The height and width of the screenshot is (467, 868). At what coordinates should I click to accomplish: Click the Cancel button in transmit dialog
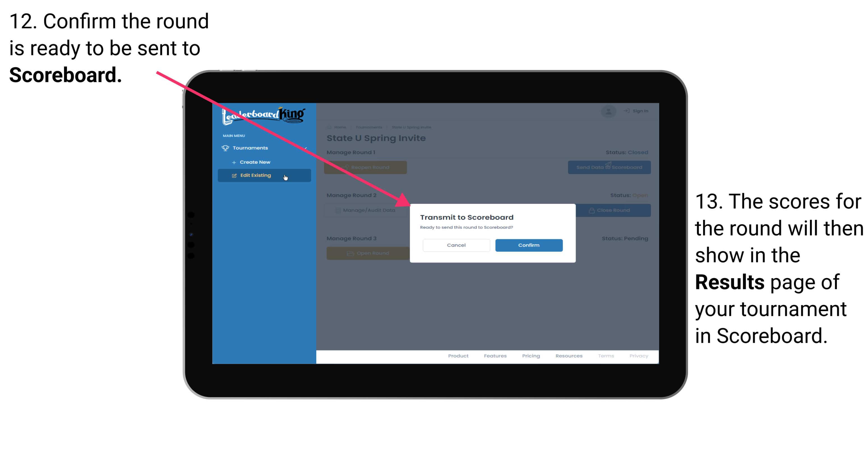click(456, 244)
